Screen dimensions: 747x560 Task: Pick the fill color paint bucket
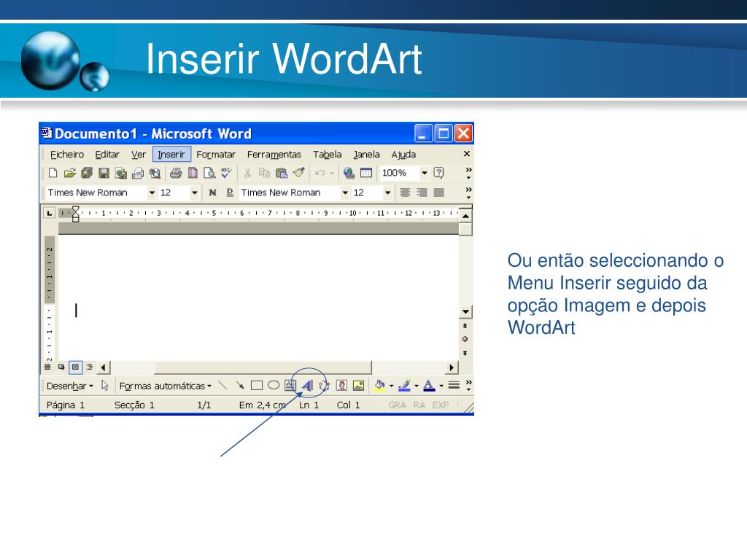click(x=379, y=385)
